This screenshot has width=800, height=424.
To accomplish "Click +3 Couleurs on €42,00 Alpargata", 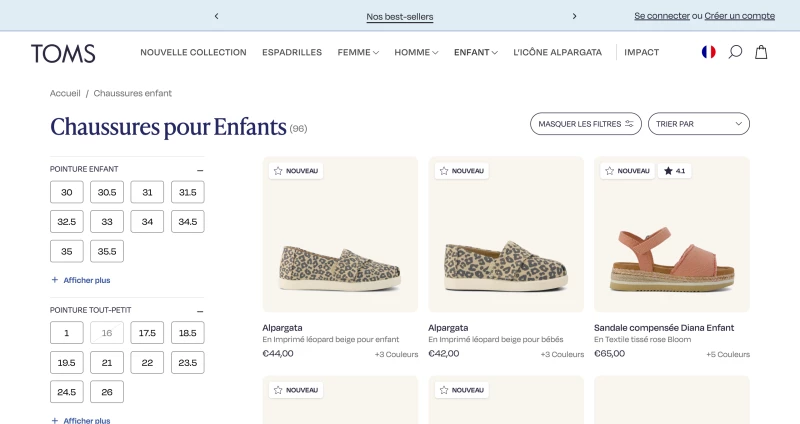I will click(x=562, y=354).
